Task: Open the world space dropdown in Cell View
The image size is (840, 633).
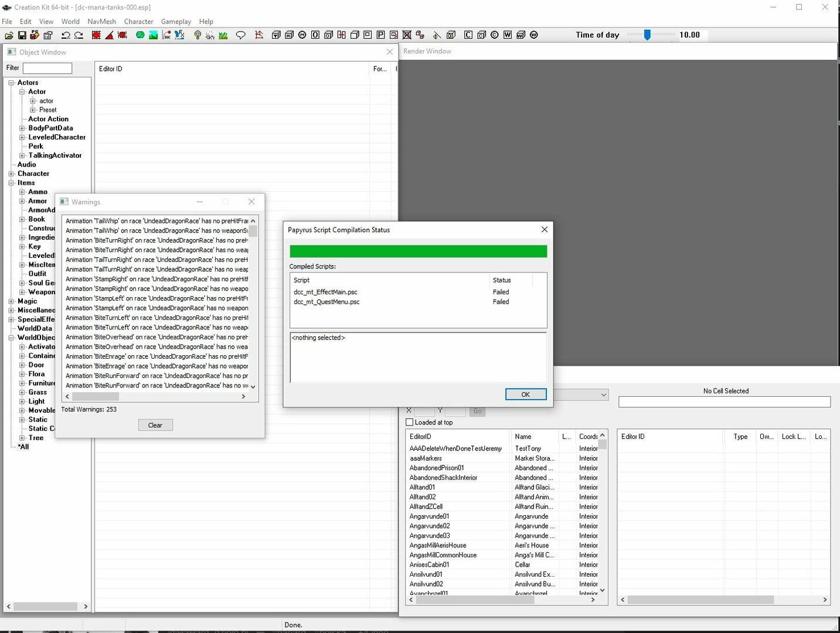Action: click(603, 395)
